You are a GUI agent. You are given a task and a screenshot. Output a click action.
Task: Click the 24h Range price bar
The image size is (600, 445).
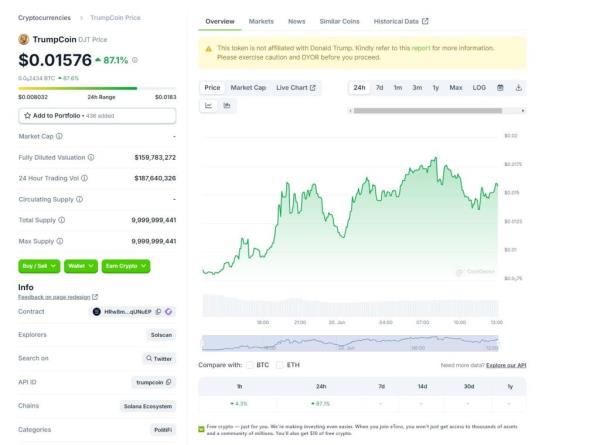[x=97, y=88]
